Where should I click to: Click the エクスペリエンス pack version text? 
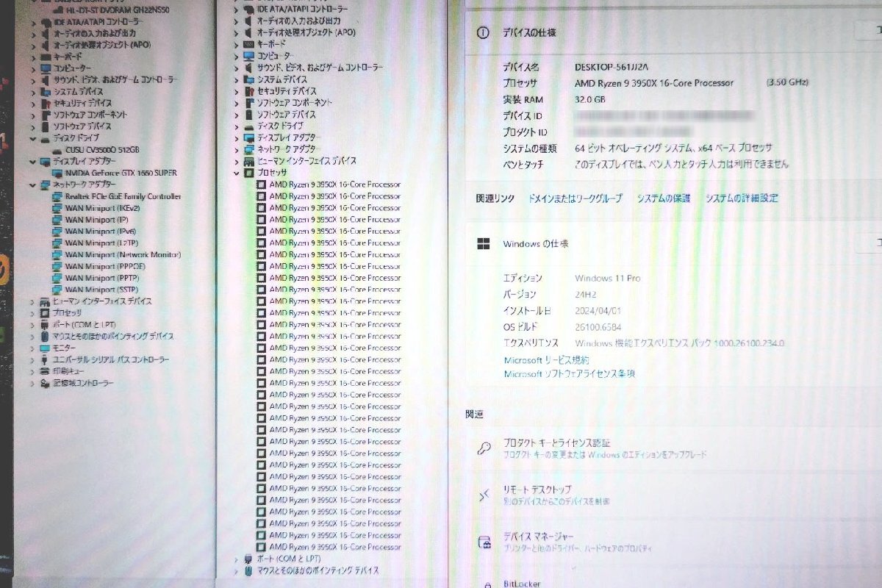(680, 343)
